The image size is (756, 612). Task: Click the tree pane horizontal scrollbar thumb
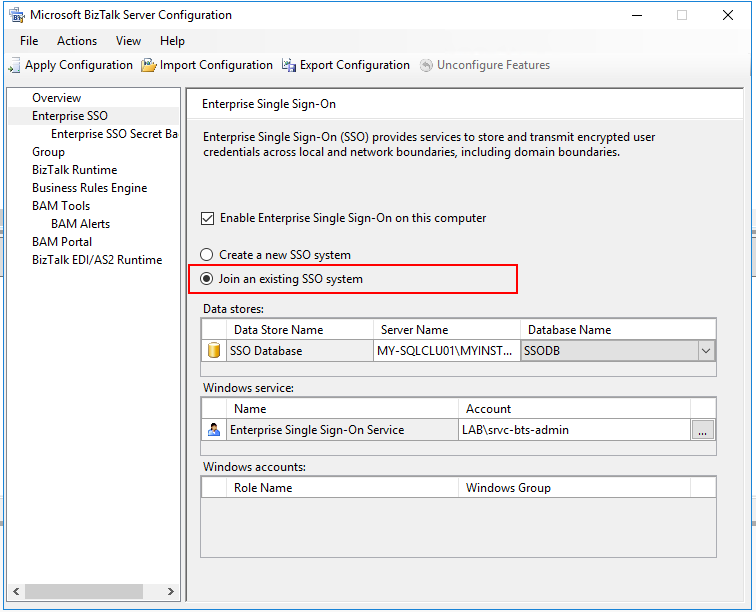(84, 591)
